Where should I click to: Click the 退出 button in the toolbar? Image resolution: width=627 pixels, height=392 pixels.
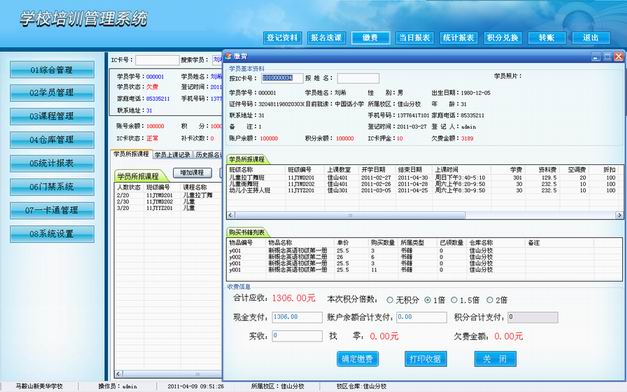tap(591, 38)
